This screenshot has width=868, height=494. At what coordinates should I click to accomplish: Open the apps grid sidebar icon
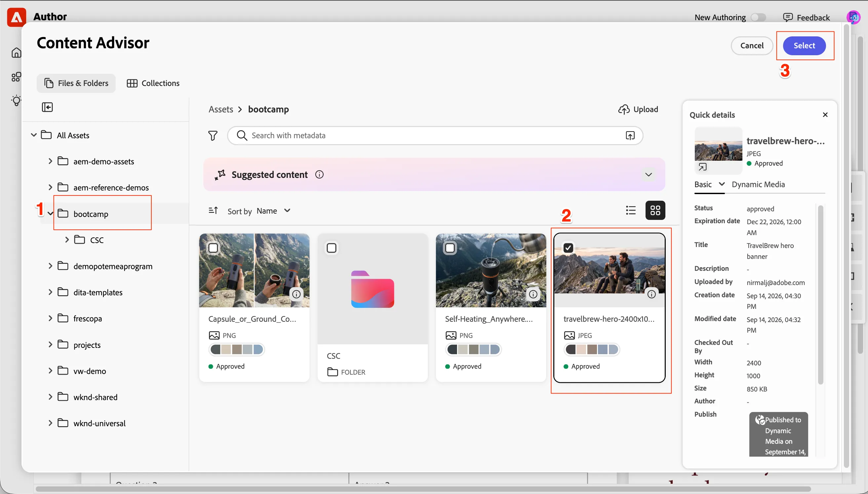click(x=16, y=77)
